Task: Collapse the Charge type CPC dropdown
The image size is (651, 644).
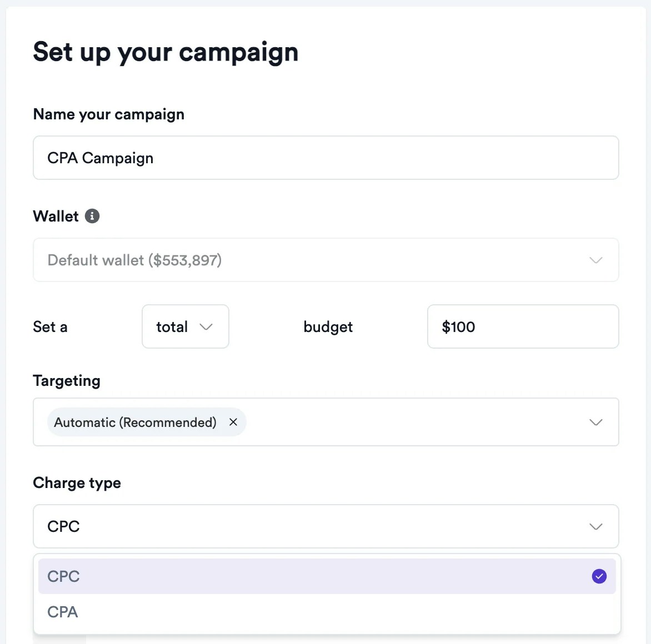Action: click(325, 527)
